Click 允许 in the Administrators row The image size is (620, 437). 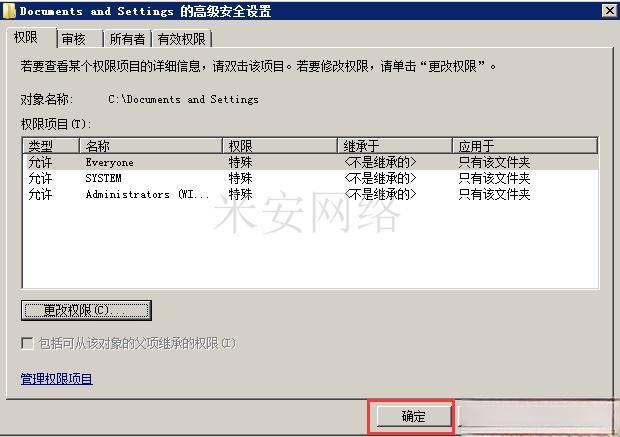[x=40, y=194]
